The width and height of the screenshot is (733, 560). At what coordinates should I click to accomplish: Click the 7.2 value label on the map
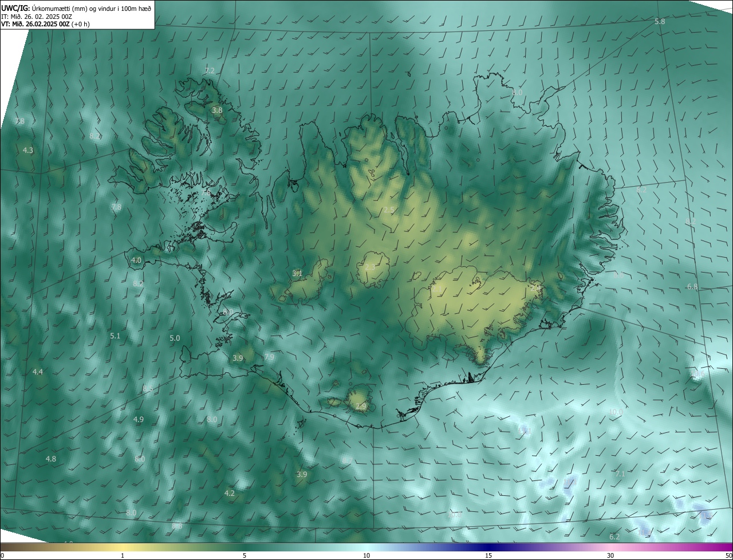pyautogui.click(x=210, y=71)
